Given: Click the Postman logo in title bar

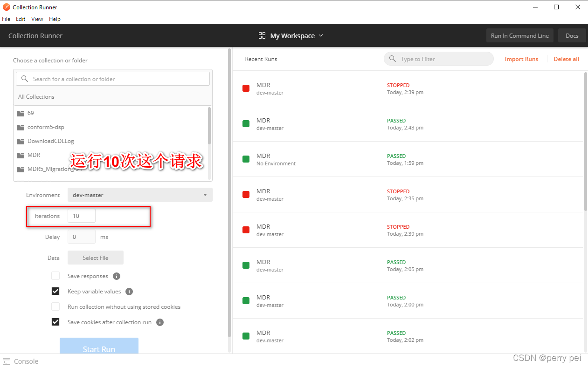Looking at the screenshot, I should point(7,7).
